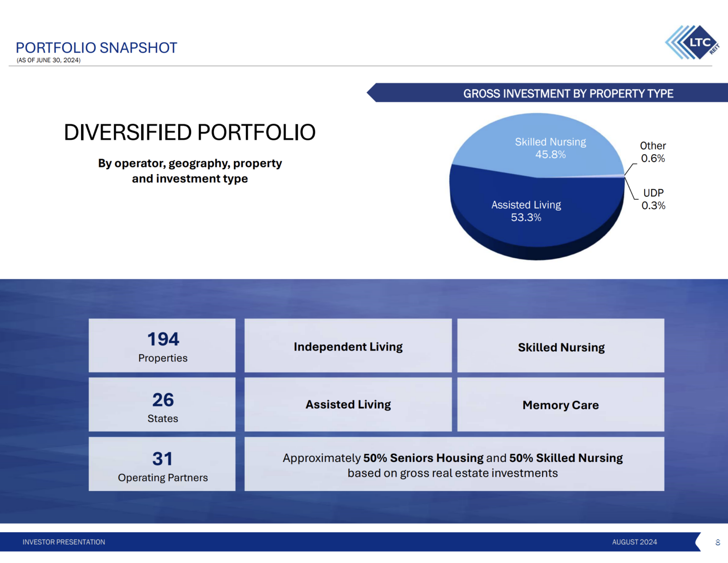This screenshot has width=728, height=563.
Task: Click the PORTFOLIO SNAPSHOT heading
Action: [96, 47]
